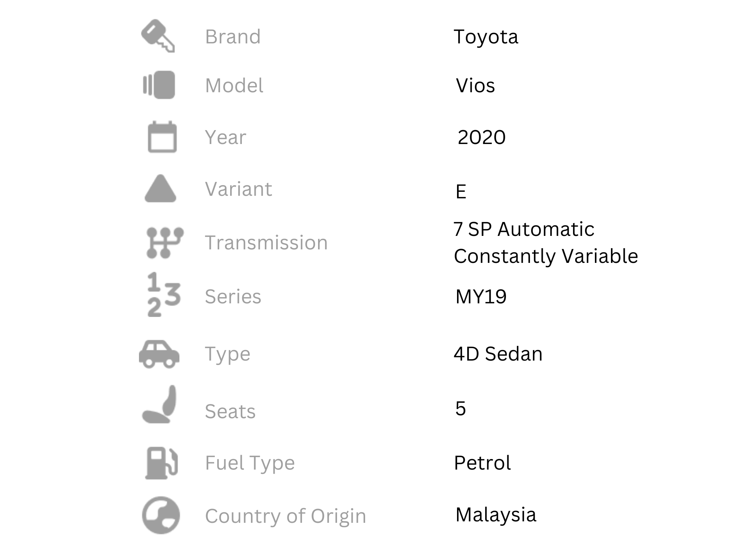The height and width of the screenshot is (560, 747).
Task: Click the globe Country of Origin icon
Action: coord(161,515)
